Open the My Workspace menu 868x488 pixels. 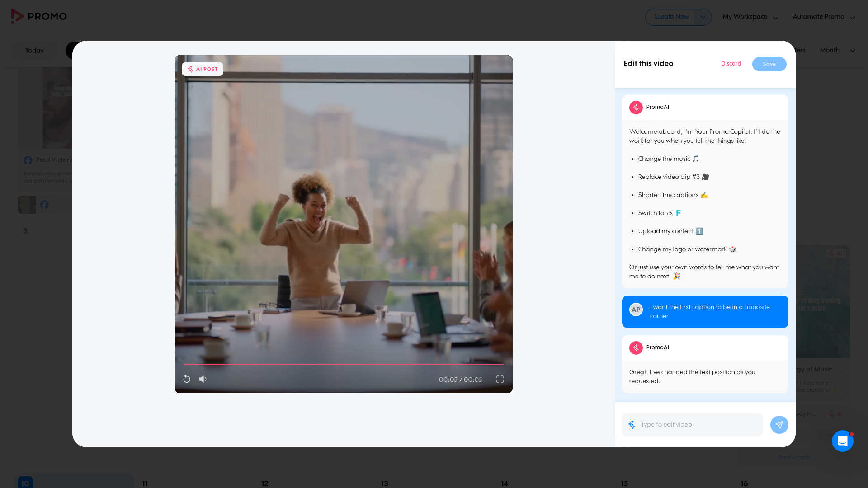click(750, 17)
